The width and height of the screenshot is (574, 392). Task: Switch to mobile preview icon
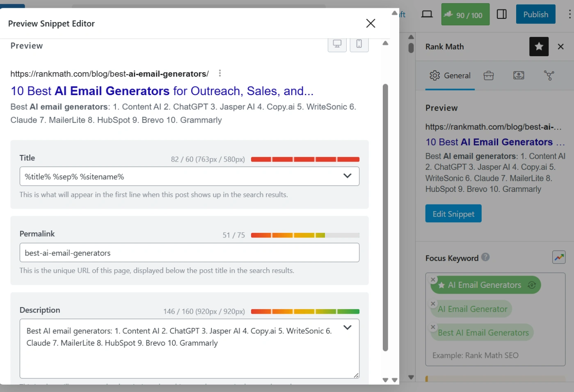(359, 44)
